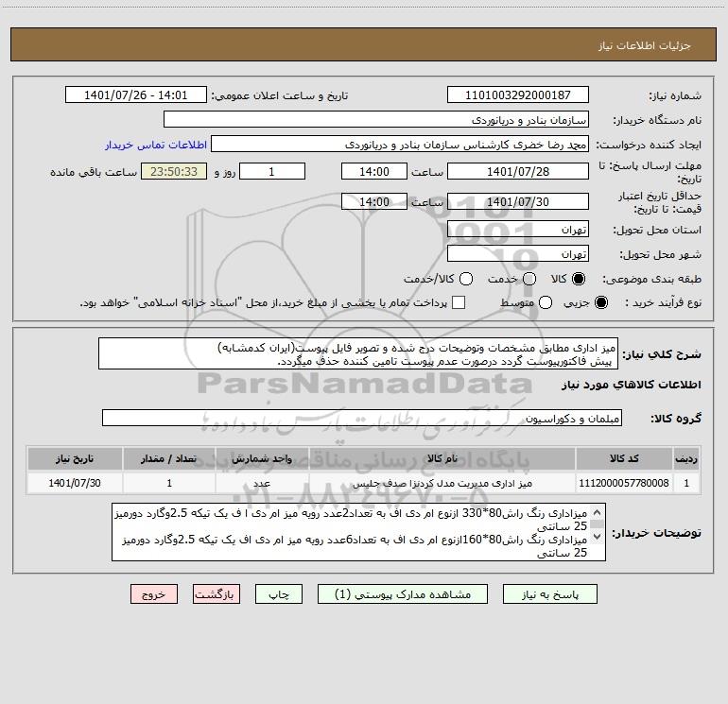Click the شهر محل تحویل field
The width and height of the screenshot is (728, 704).
[x=518, y=253]
